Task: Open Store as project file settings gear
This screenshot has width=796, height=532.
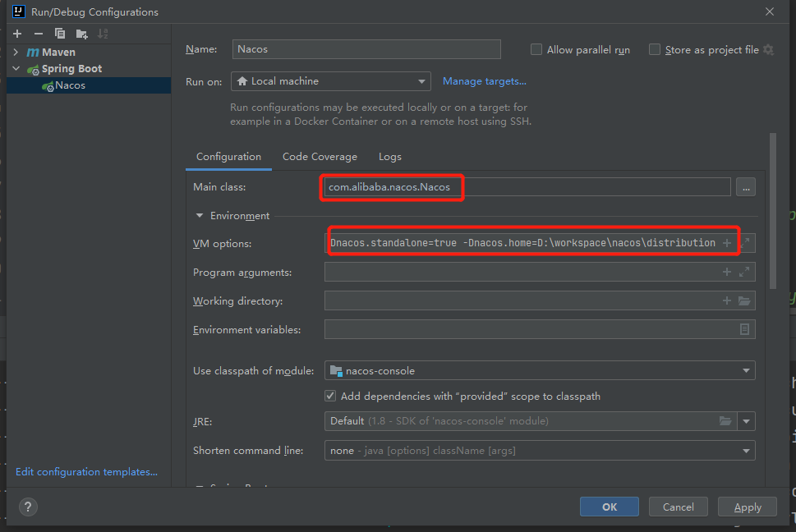Action: point(769,50)
